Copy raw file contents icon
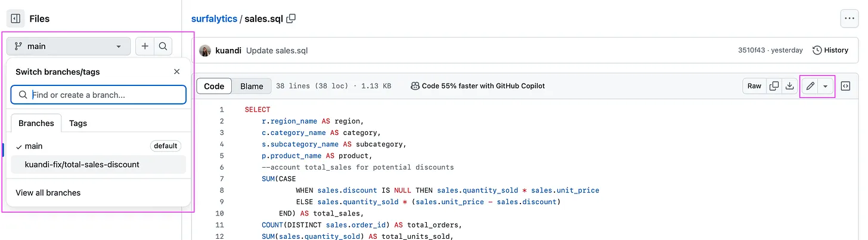This screenshot has height=240, width=868. tap(774, 86)
